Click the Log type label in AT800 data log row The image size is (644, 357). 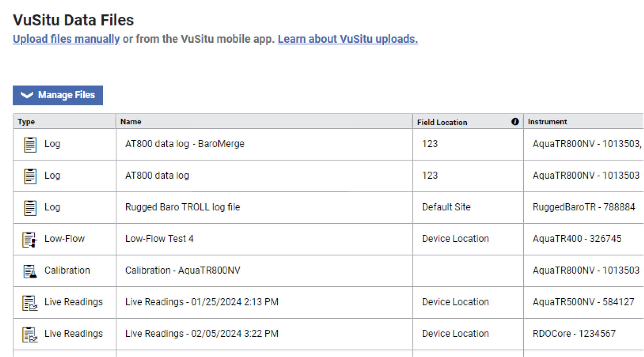pyautogui.click(x=52, y=175)
